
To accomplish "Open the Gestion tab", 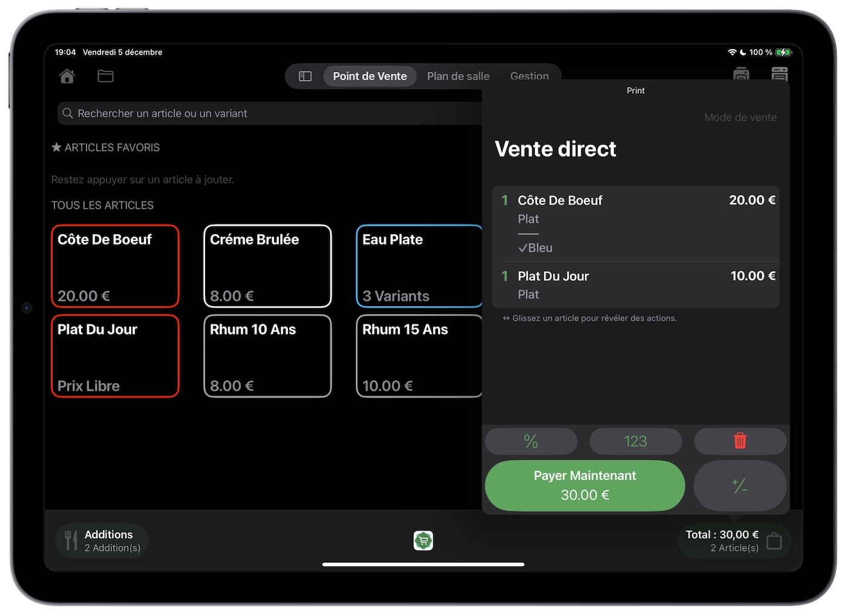I will (x=530, y=76).
